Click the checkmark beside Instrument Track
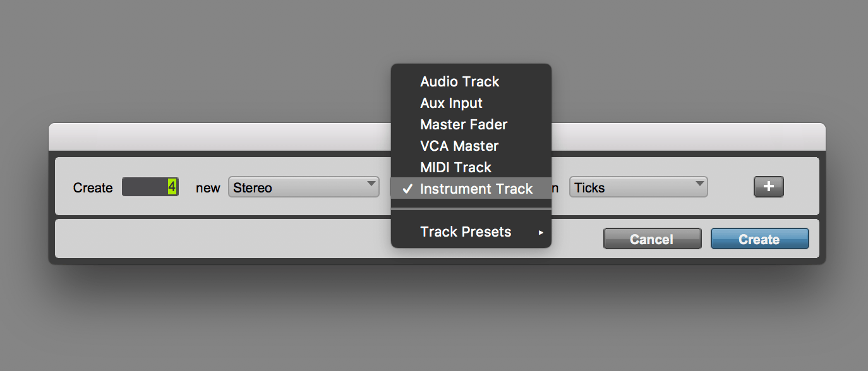Image resolution: width=868 pixels, height=371 pixels. tap(408, 189)
